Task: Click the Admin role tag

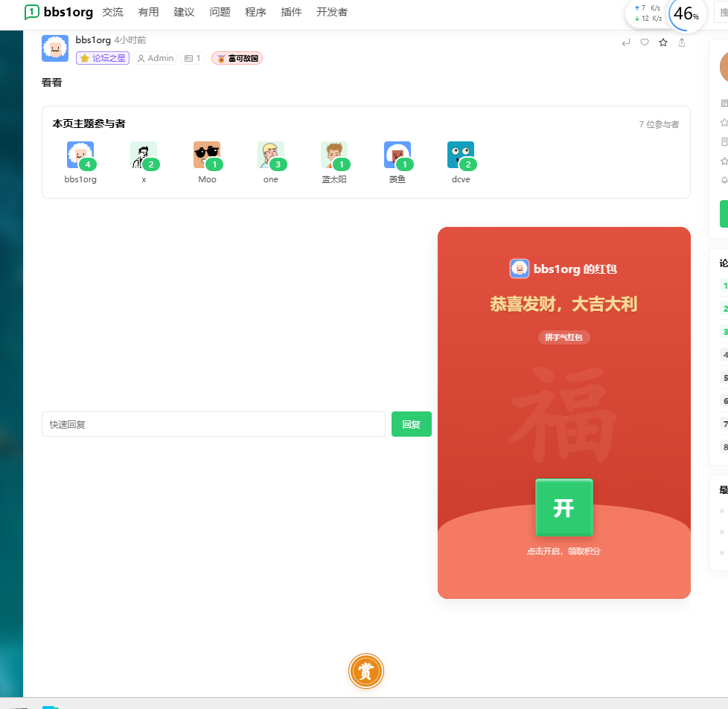Action: click(155, 58)
